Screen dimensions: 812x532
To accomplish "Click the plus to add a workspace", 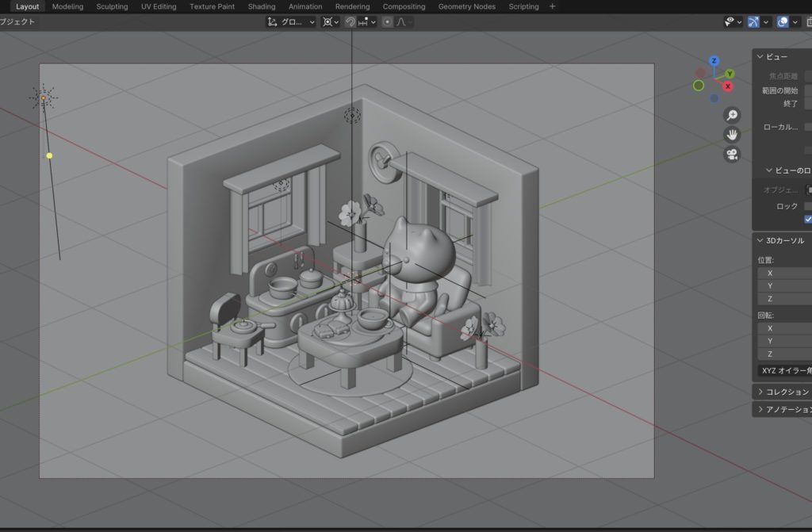I will coord(553,6).
